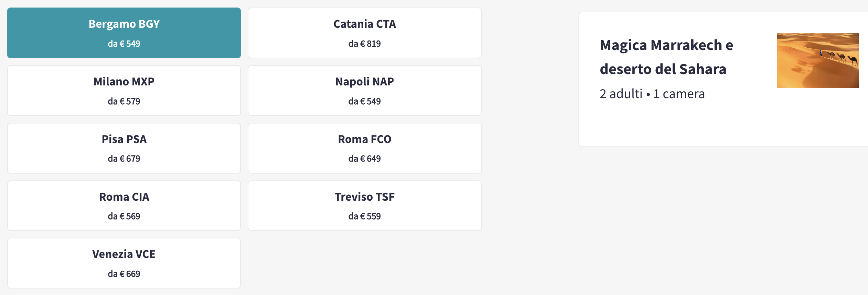Pick Napoli NAP as departure airport
Viewport: 868px width, 295px height.
[x=365, y=91]
